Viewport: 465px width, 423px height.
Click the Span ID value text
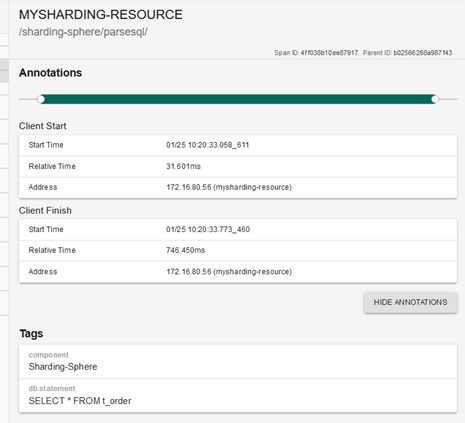pyautogui.click(x=329, y=53)
